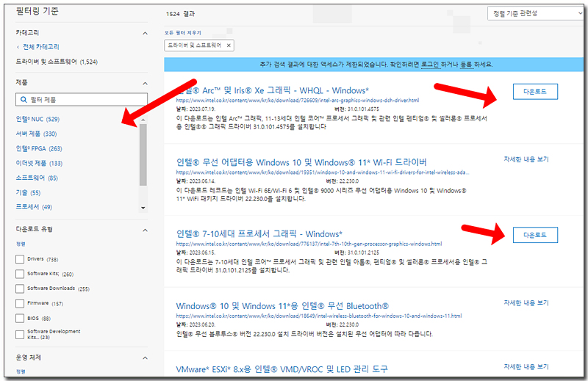Focus the 필터 제품 search field
The height and width of the screenshot is (381, 588).
[82, 100]
